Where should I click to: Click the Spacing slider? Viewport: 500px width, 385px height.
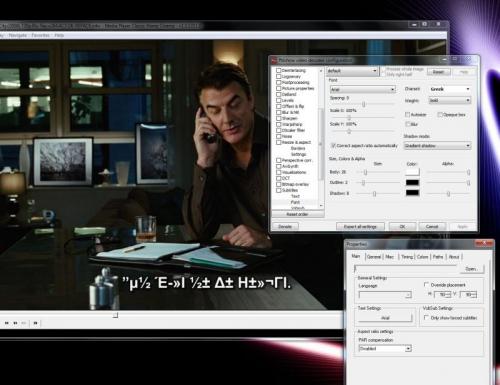point(364,104)
